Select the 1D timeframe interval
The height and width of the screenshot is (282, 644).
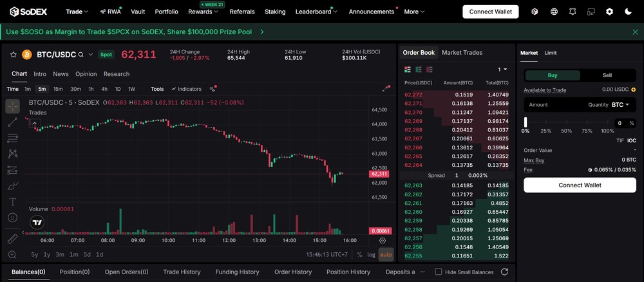[x=117, y=89]
